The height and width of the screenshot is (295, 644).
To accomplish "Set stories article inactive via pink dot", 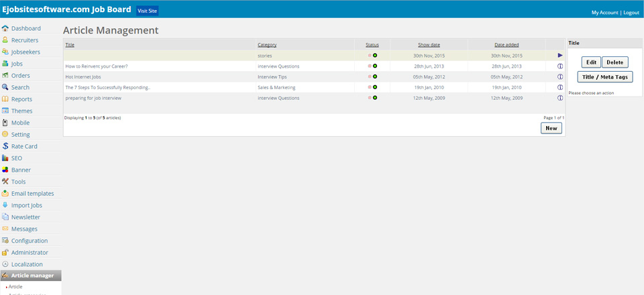I will (370, 56).
